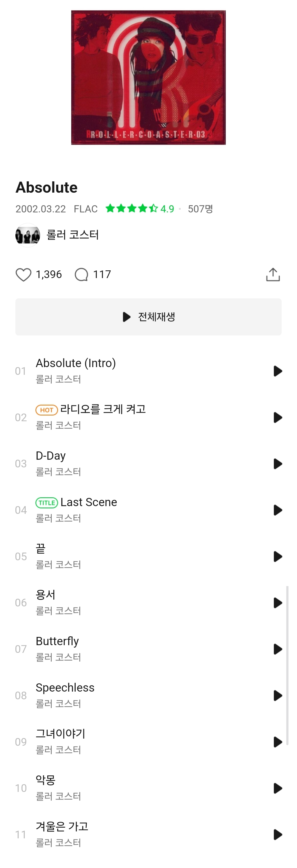
Task: Open comments via speech bubble icon
Action: (x=81, y=274)
